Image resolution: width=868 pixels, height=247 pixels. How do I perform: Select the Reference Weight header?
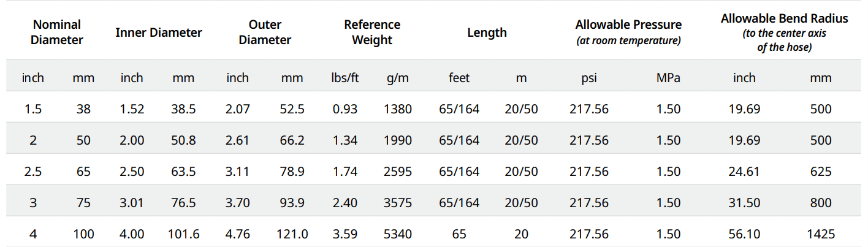[x=372, y=32]
